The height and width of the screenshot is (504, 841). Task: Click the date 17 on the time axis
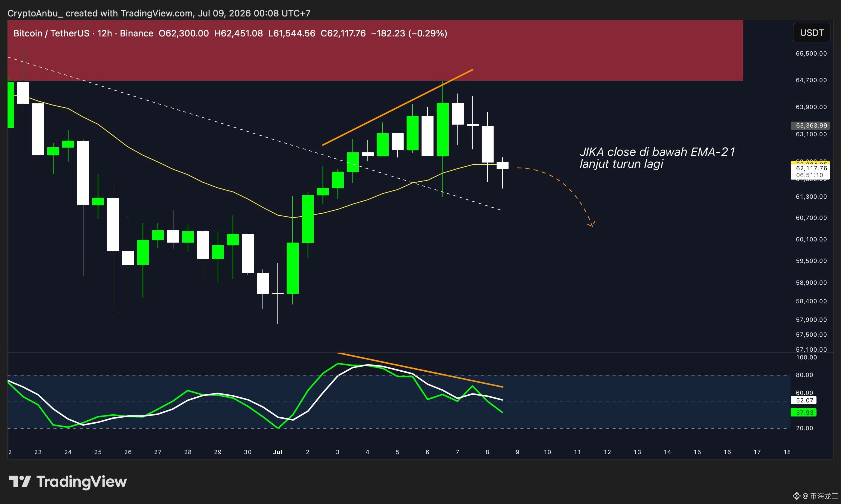tap(757, 452)
